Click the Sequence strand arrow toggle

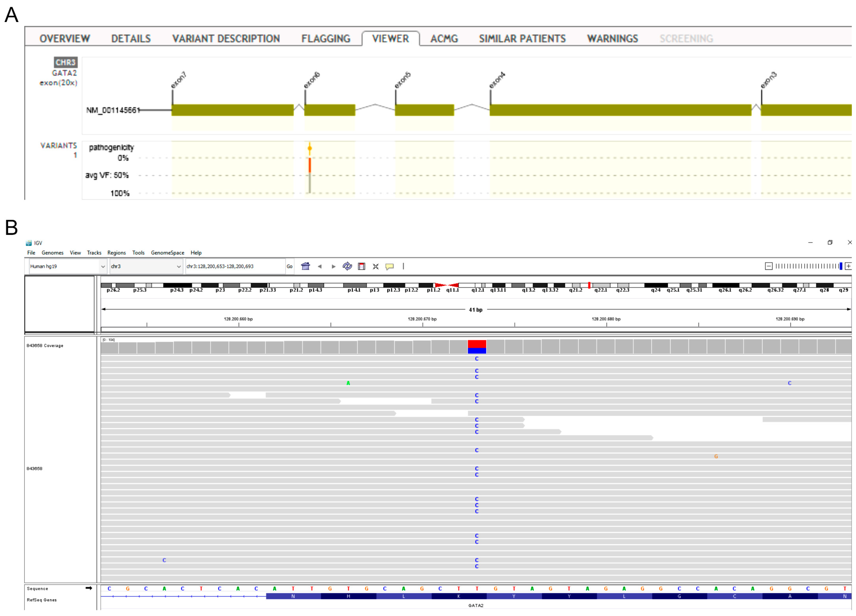click(x=89, y=588)
